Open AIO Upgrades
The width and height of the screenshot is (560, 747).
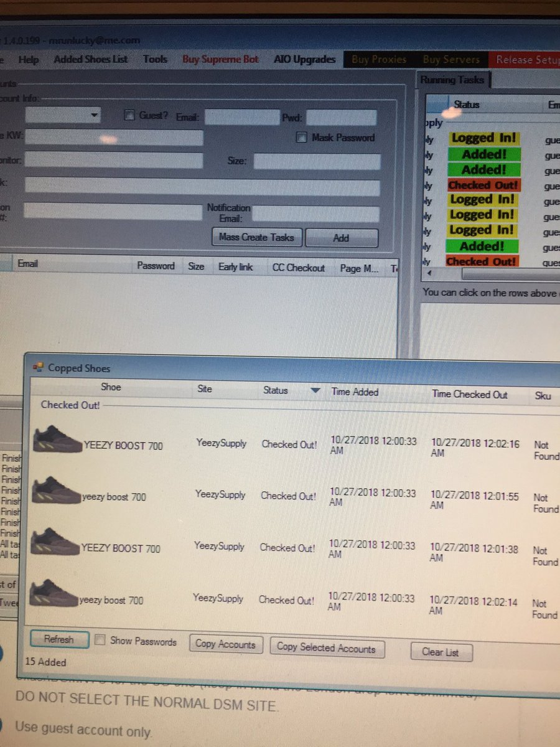pyautogui.click(x=304, y=59)
